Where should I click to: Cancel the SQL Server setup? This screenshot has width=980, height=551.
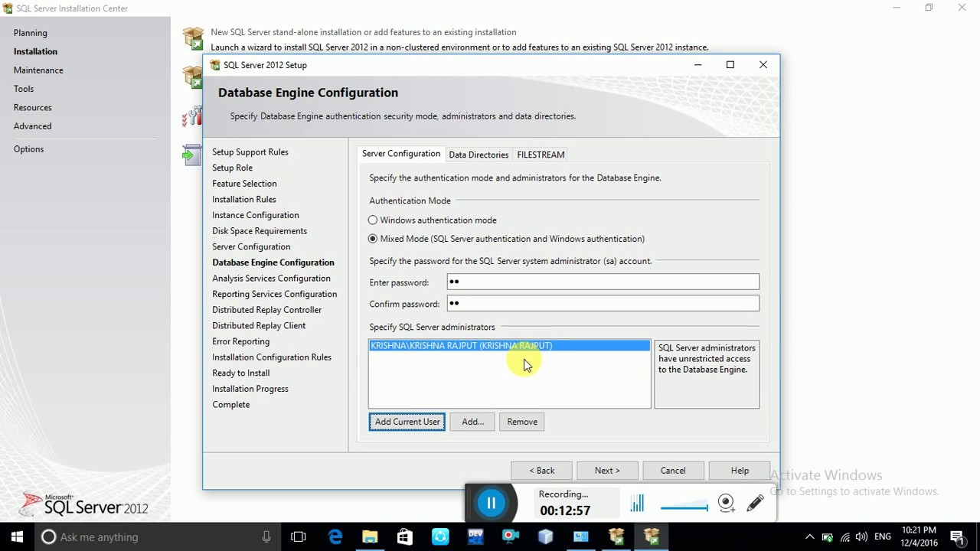[x=673, y=471]
